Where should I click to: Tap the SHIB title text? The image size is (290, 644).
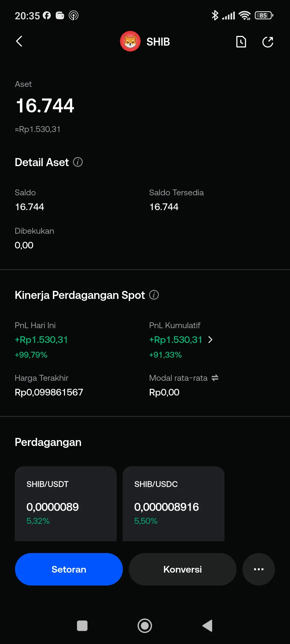158,42
